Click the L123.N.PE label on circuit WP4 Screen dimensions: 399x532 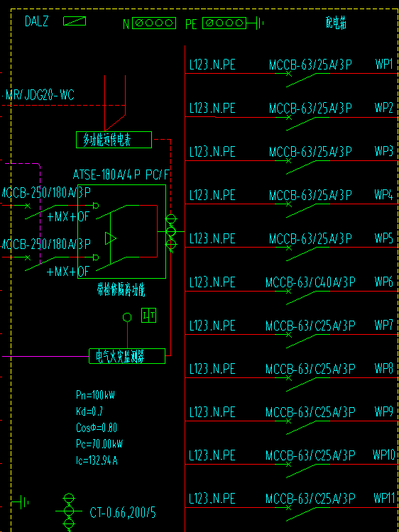212,195
